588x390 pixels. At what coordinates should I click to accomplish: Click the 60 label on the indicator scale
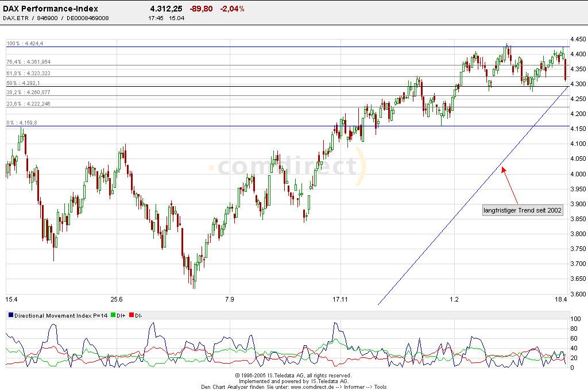click(574, 339)
